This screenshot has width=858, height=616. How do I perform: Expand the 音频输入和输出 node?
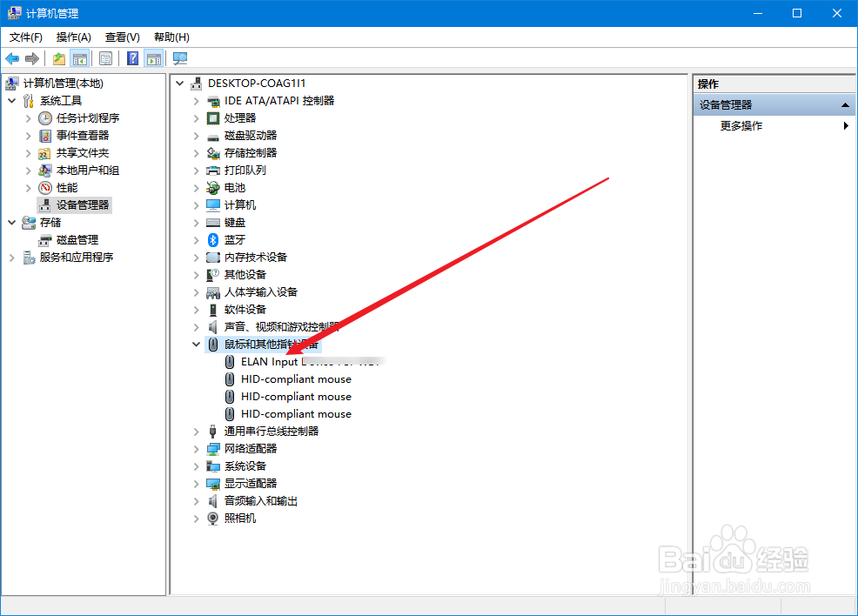(196, 501)
